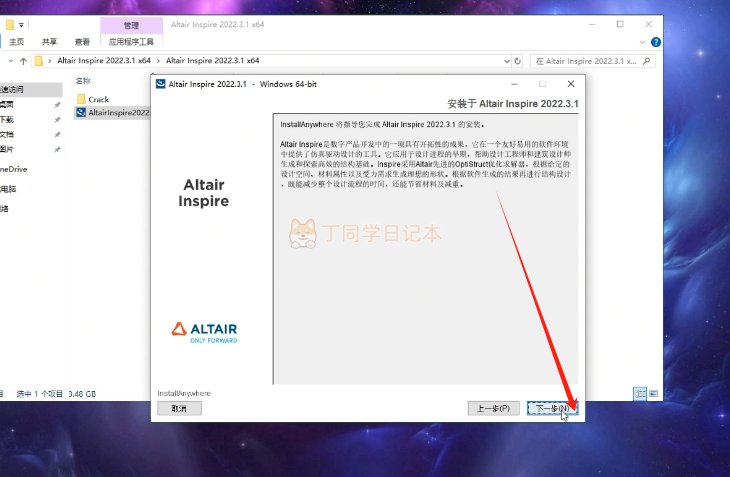Click the Next step (下一步) button
Viewport: 730px width, 477px height.
coord(553,408)
